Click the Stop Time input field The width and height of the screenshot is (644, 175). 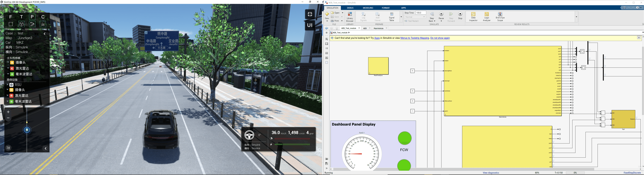coord(421,13)
